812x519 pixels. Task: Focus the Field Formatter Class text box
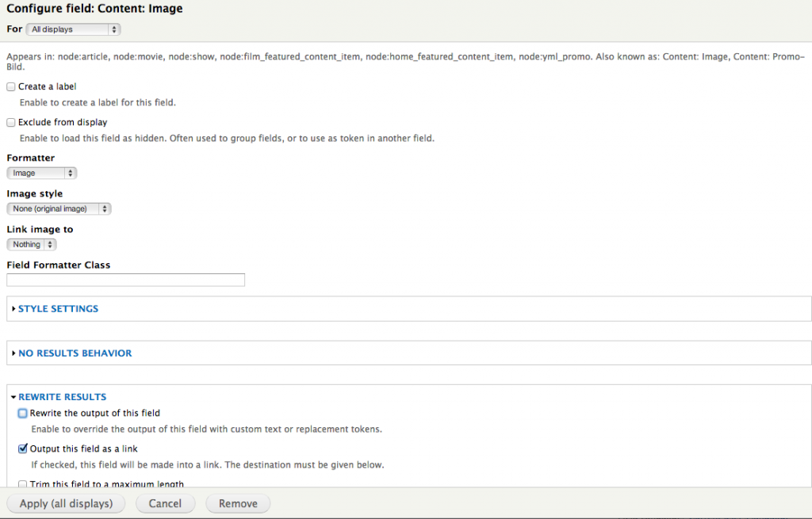(x=125, y=280)
